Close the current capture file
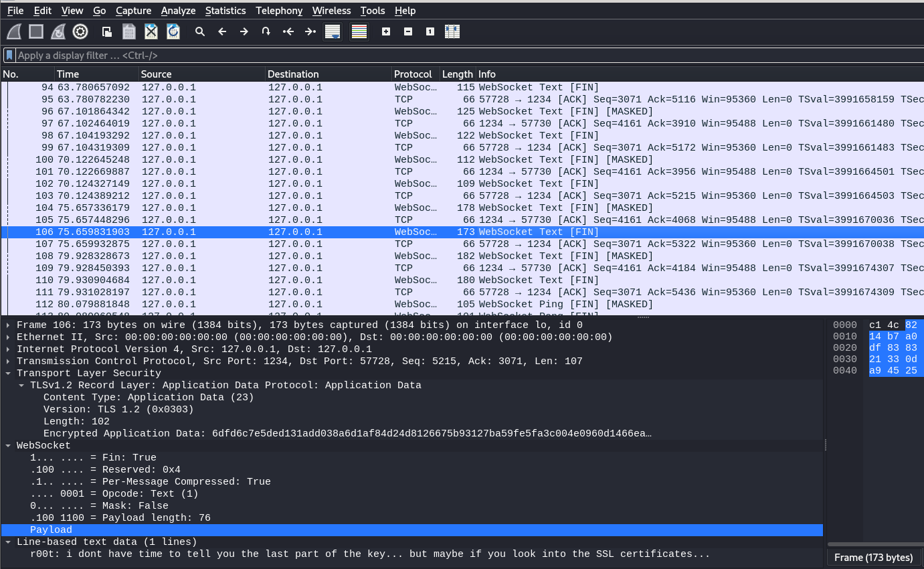 click(151, 31)
